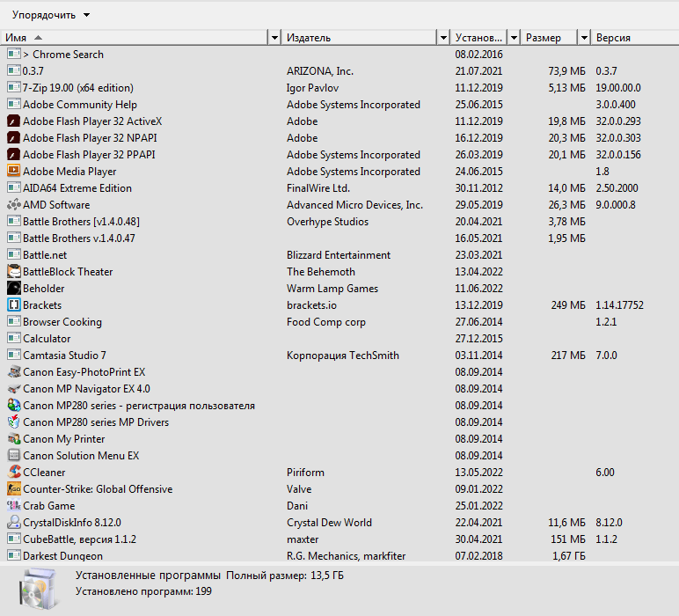Screen dimensions: 679x616
Task: Click size value 1,67 ГБ
Action: [568, 556]
